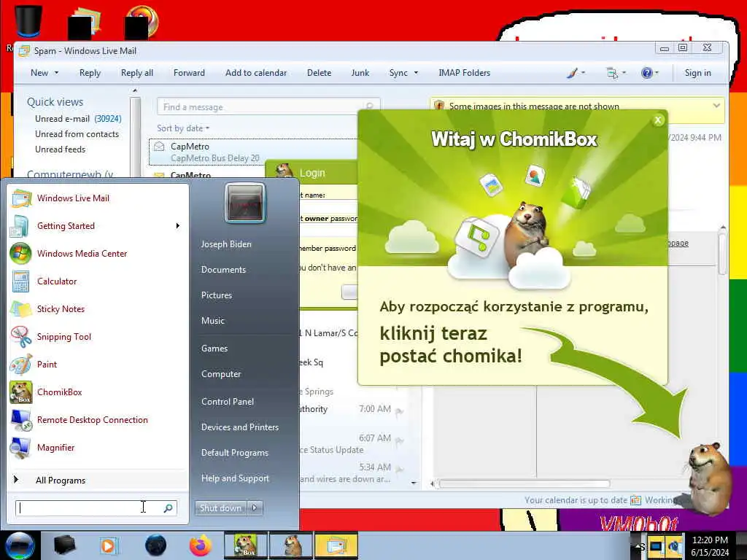Open Documents from Start menu
Screen dimensions: 747x560
pos(223,270)
